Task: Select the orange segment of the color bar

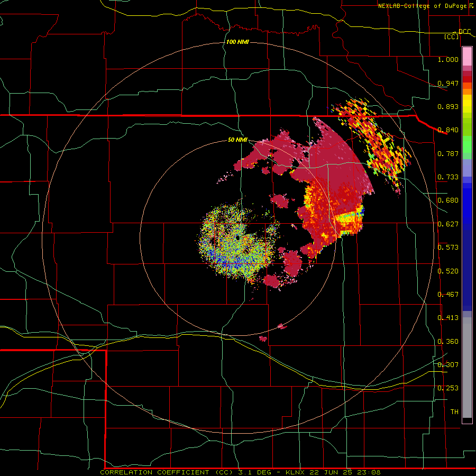Action: (467, 91)
